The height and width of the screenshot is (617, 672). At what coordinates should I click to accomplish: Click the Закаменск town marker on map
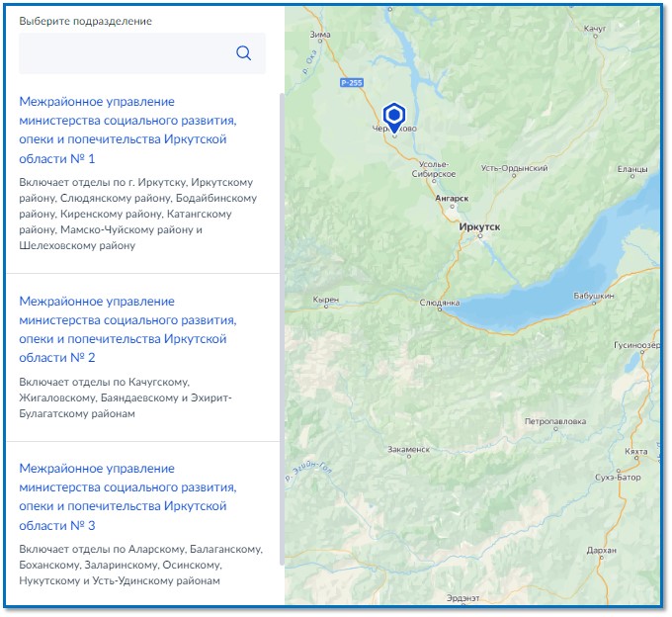[408, 459]
